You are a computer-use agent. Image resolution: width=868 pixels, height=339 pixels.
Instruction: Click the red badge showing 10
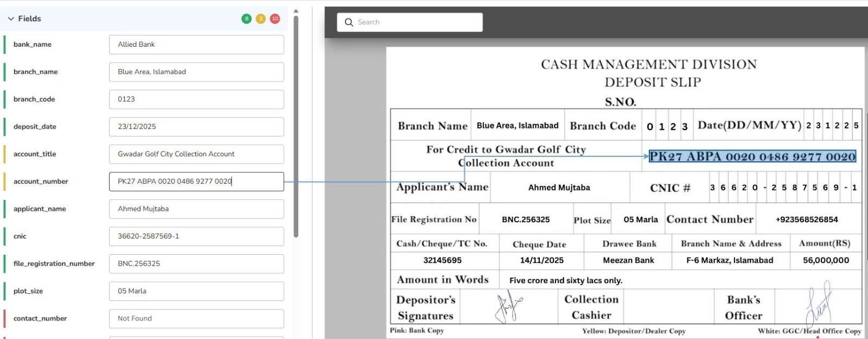(275, 18)
